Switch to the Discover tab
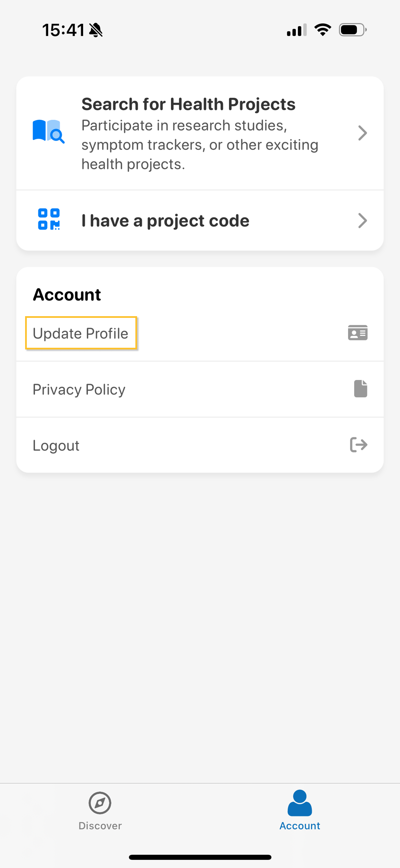This screenshot has width=400, height=868. point(100,826)
